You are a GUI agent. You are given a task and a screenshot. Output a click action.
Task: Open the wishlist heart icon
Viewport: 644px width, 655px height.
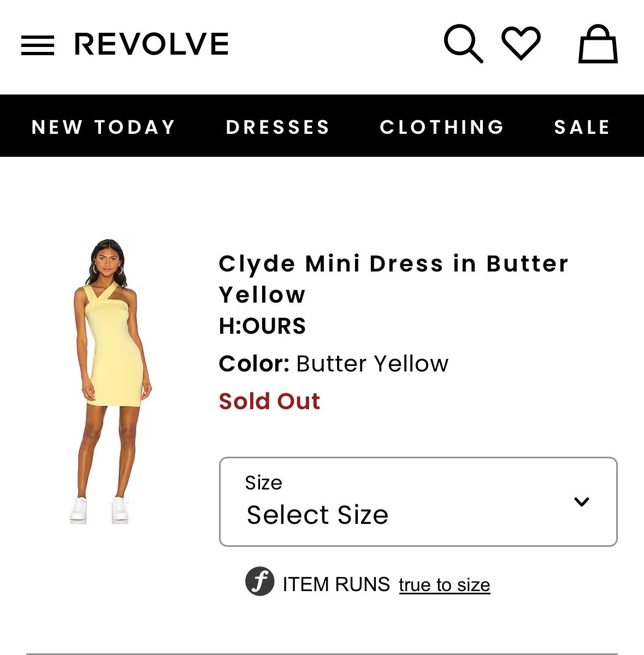coord(521,43)
